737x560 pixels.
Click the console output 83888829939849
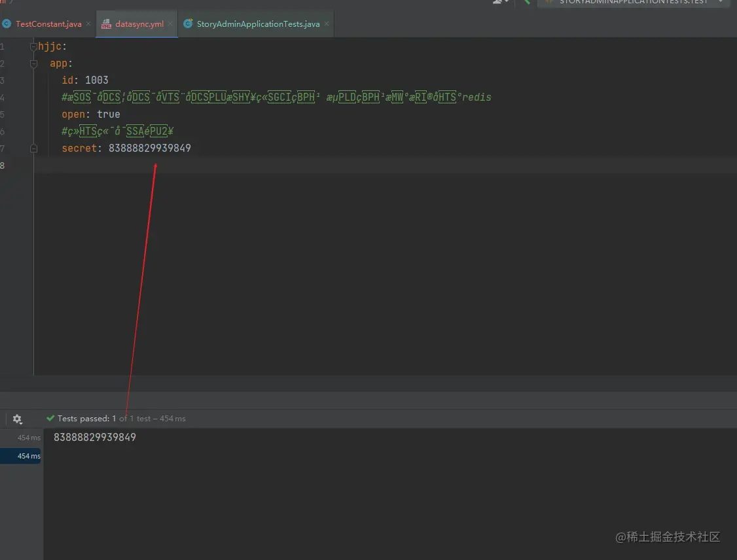coord(94,438)
